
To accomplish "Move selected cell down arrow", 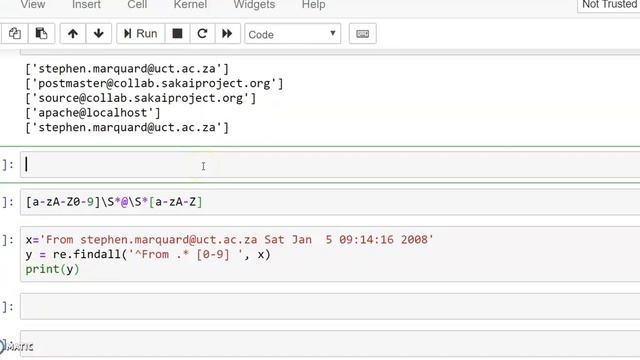I will click(98, 33).
